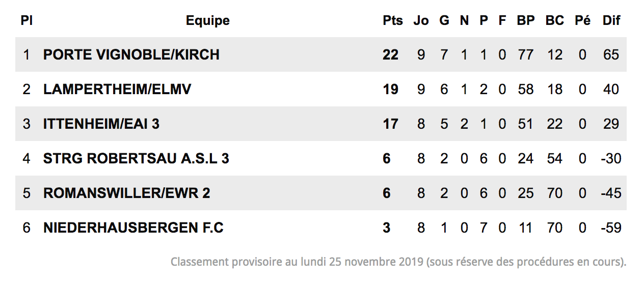Click the BP column header
This screenshot has height=282, width=644.
click(525, 20)
